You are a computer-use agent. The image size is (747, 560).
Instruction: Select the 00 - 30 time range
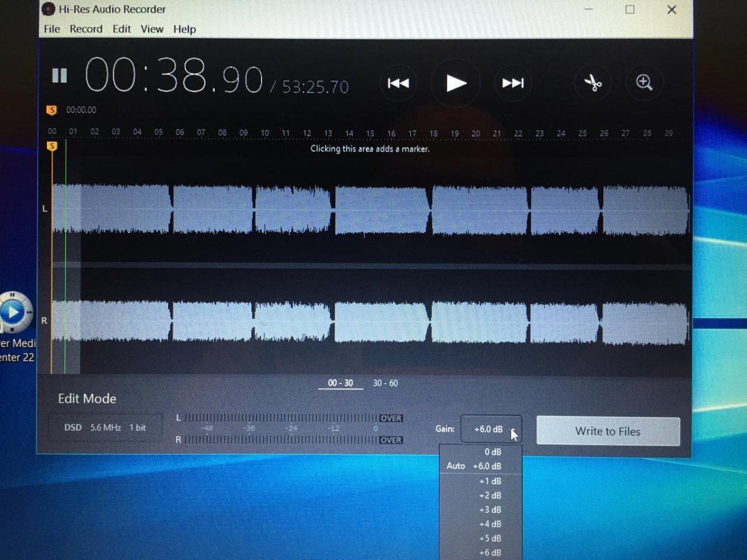coord(341,383)
